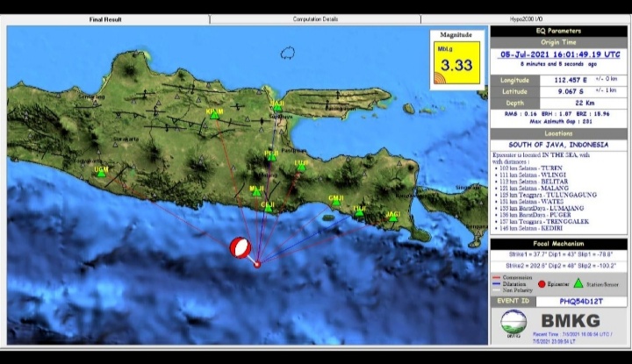Click the EQ Parameters header

click(x=558, y=31)
